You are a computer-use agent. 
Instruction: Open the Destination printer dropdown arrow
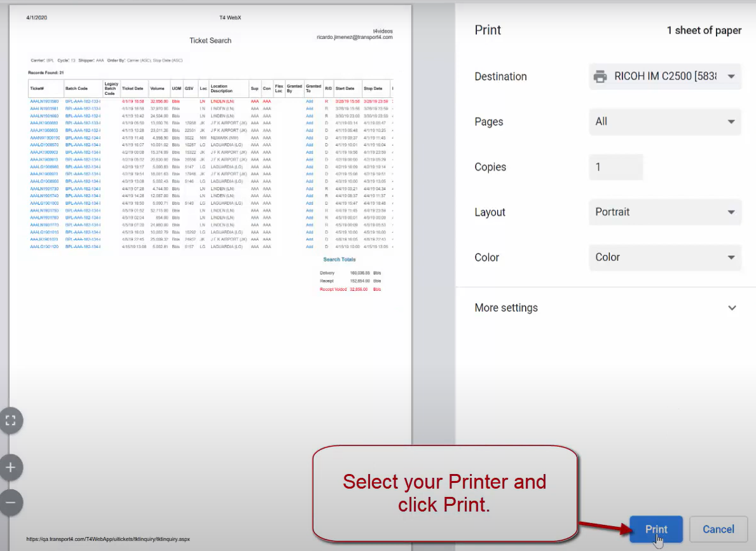point(731,76)
